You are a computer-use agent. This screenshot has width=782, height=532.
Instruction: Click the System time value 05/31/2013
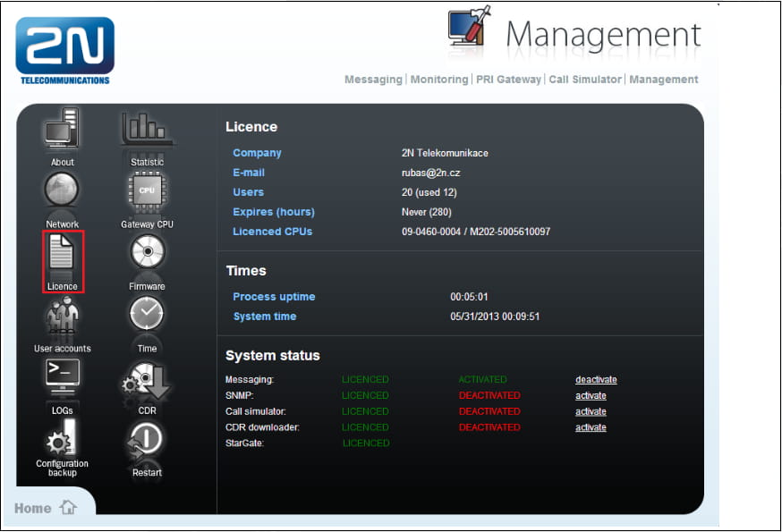click(495, 317)
